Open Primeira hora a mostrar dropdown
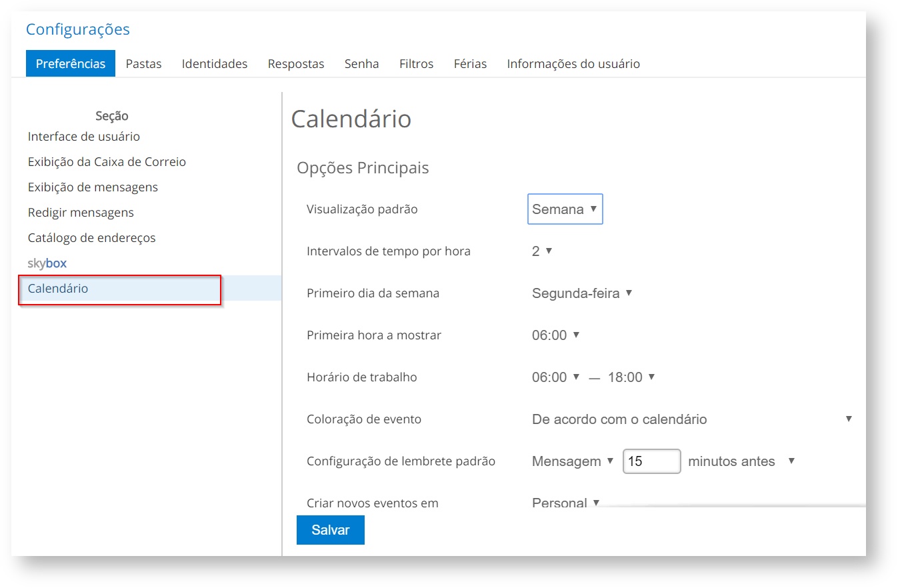Viewport: 898px width, 588px height. (555, 335)
